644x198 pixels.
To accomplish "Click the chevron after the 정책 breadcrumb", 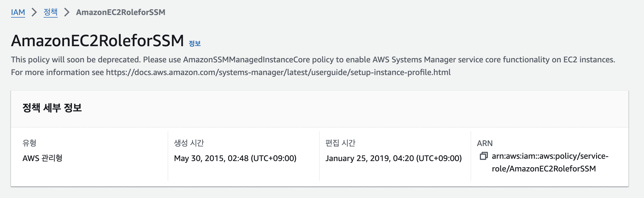I will pyautogui.click(x=67, y=12).
